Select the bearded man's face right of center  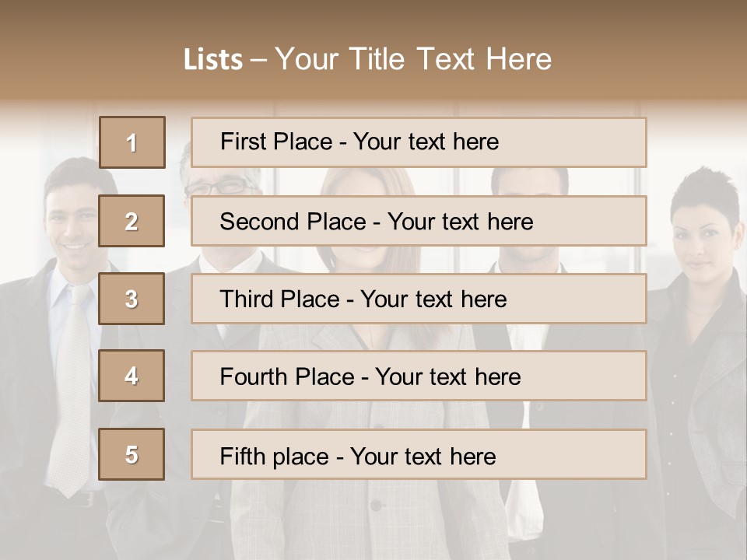531,253
